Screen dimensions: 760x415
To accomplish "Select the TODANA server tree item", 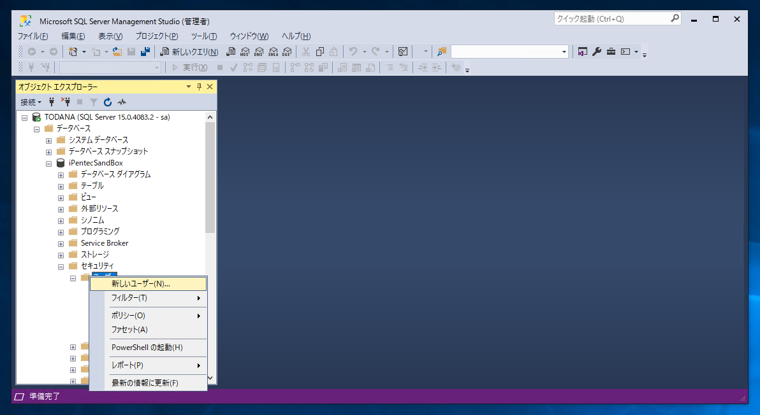I will tap(107, 117).
